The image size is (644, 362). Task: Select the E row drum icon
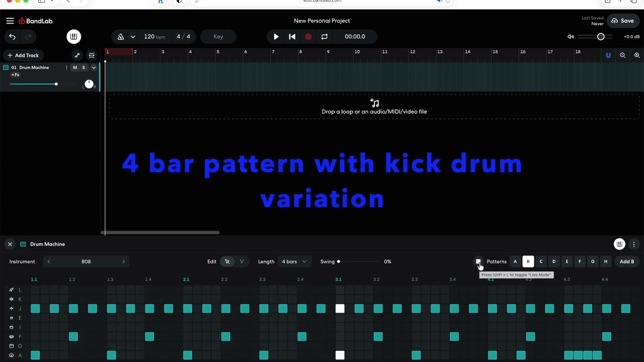[x=12, y=318]
